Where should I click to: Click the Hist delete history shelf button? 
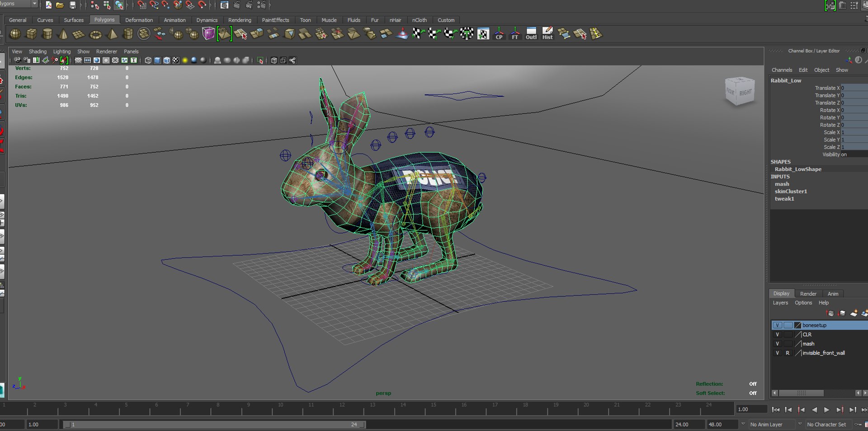tap(547, 34)
